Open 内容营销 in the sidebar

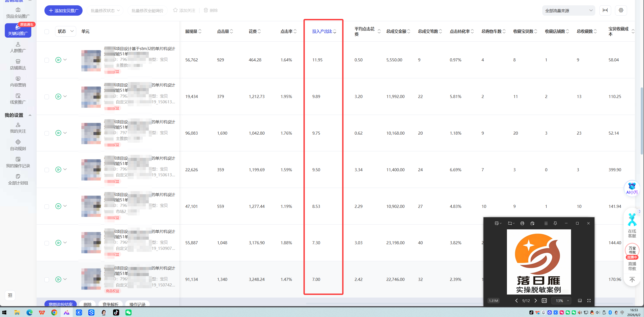point(18,82)
